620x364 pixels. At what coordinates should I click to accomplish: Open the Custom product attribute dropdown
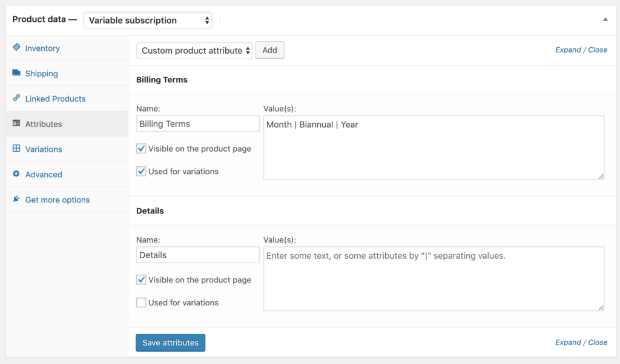194,50
